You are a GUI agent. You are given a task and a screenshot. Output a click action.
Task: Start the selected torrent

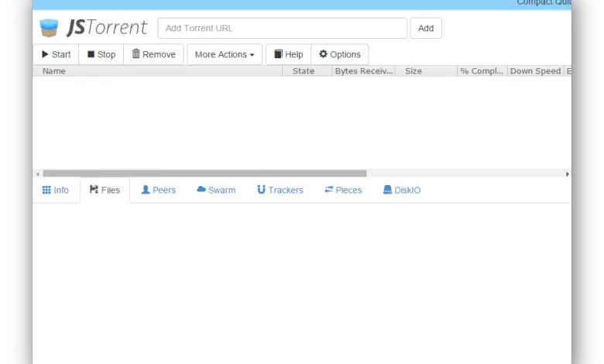point(57,54)
